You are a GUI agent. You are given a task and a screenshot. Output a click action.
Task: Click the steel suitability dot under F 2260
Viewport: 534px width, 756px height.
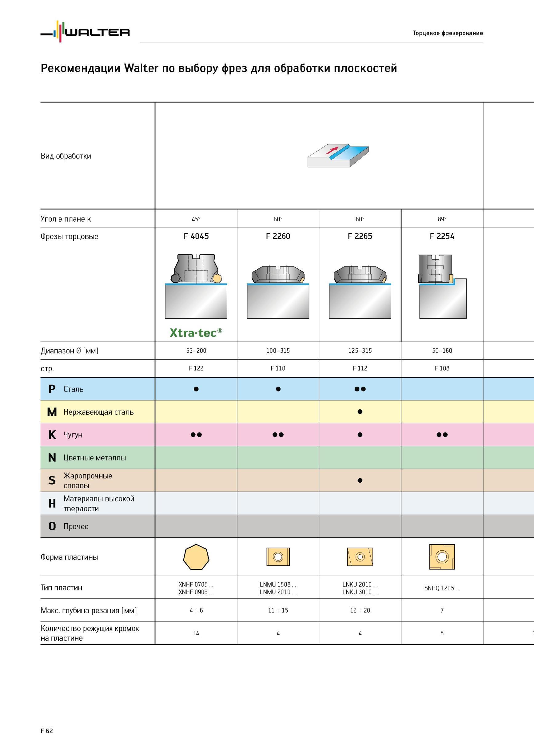(x=278, y=389)
